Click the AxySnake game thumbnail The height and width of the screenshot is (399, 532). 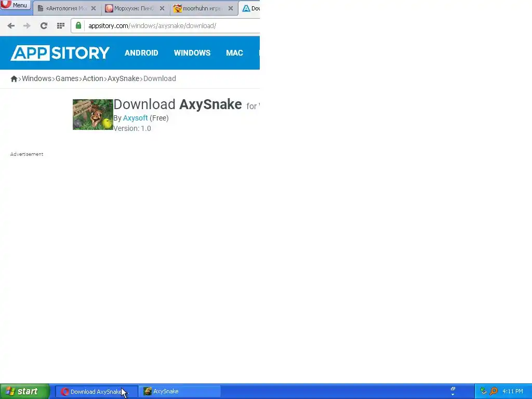(x=92, y=114)
